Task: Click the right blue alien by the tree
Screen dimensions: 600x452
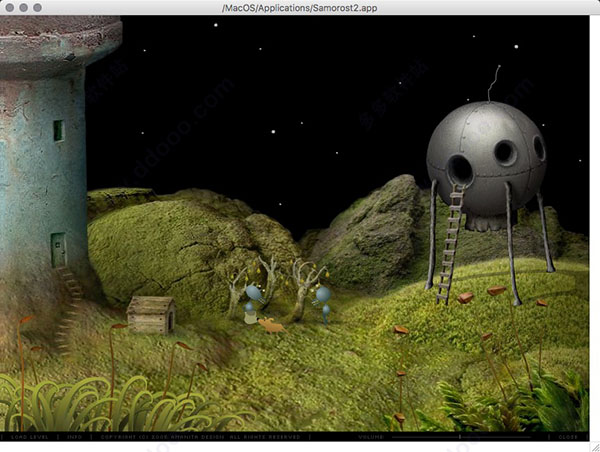Action: pos(323,304)
